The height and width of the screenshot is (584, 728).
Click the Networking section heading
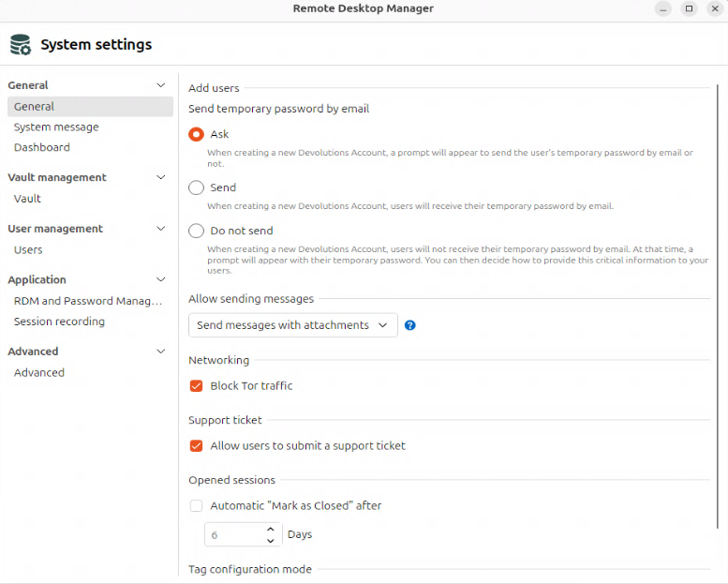[x=218, y=360]
